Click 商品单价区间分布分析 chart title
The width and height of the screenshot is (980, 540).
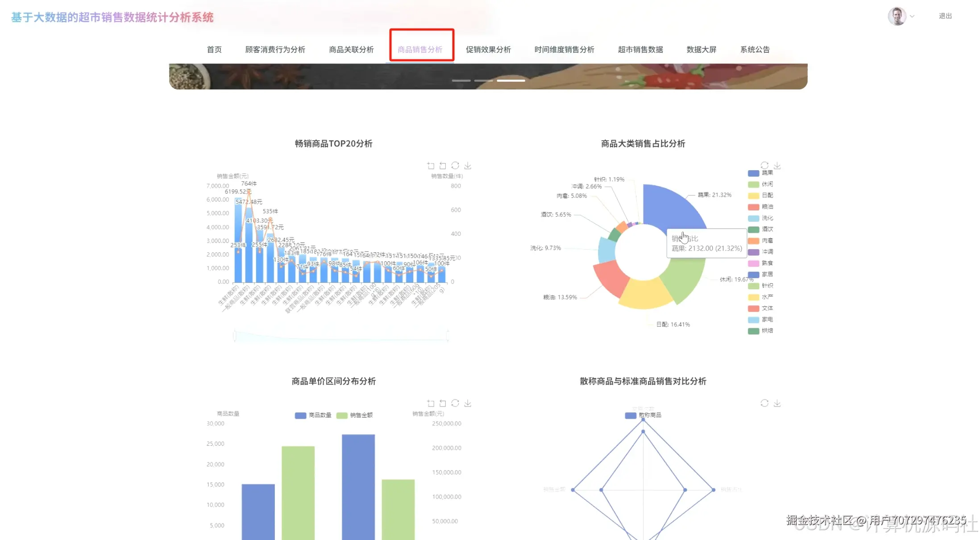pos(333,381)
